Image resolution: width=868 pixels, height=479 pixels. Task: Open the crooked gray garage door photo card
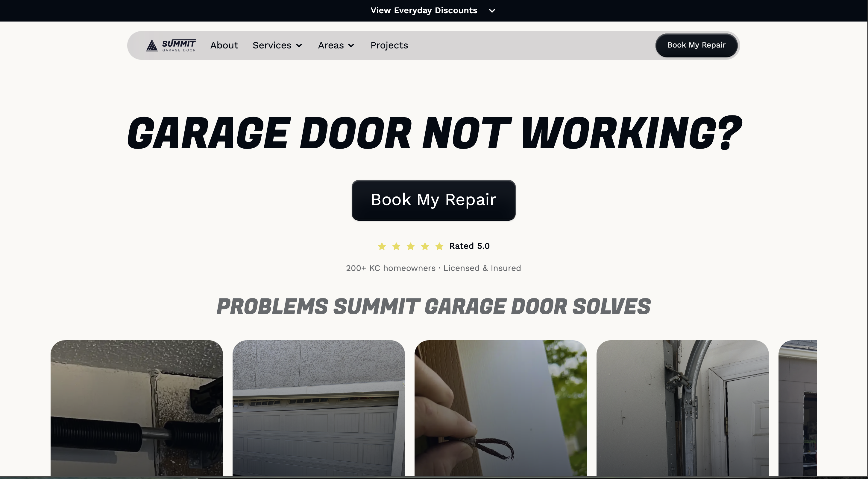[319, 408]
